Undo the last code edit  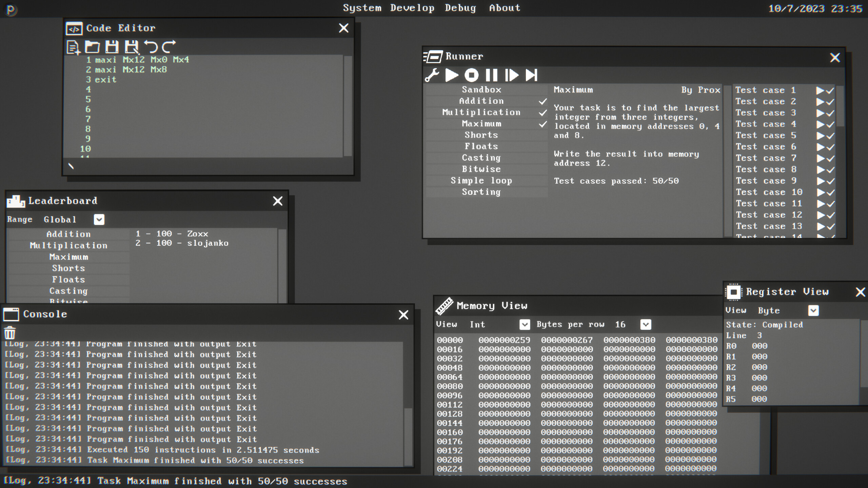click(152, 47)
